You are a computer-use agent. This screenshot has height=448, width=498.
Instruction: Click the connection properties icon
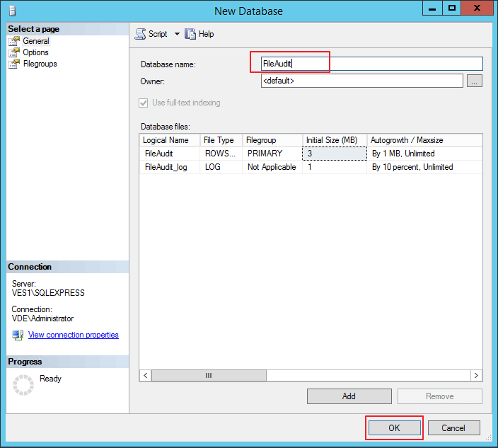tap(18, 335)
